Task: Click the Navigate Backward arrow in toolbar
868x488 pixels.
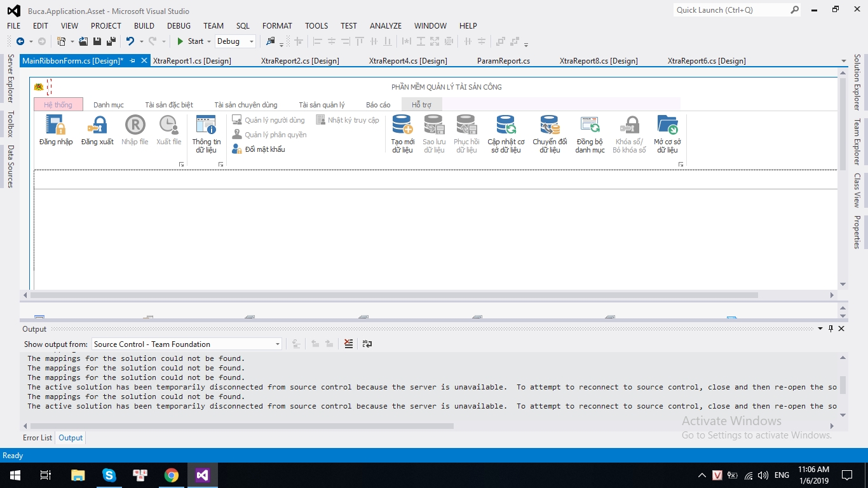Action: coord(20,41)
